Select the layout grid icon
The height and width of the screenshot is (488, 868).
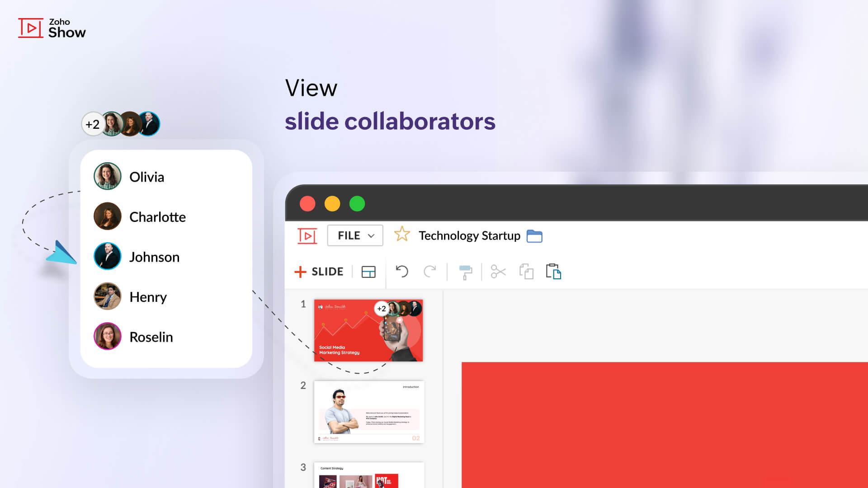(368, 272)
